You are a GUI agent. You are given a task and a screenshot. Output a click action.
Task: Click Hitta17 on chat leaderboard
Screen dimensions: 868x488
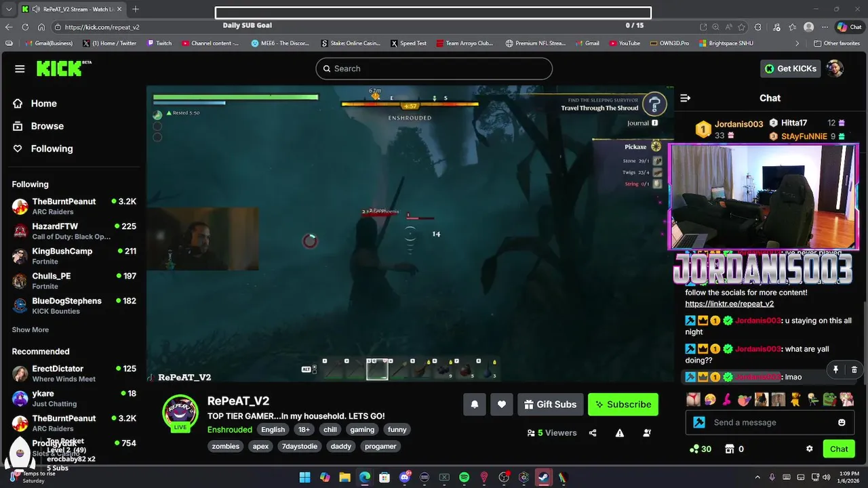pos(794,123)
